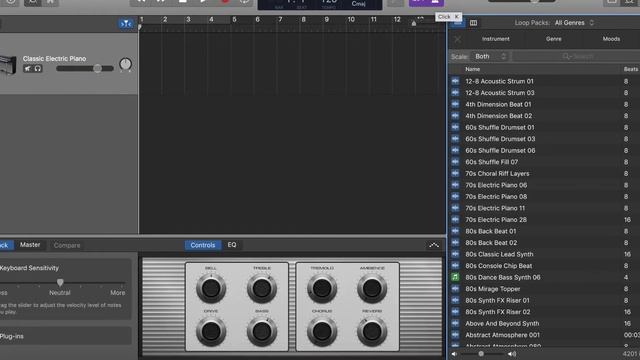Viewport: 640px width, 360px height.
Task: Open the Moods filter tab
Action: [x=611, y=39]
